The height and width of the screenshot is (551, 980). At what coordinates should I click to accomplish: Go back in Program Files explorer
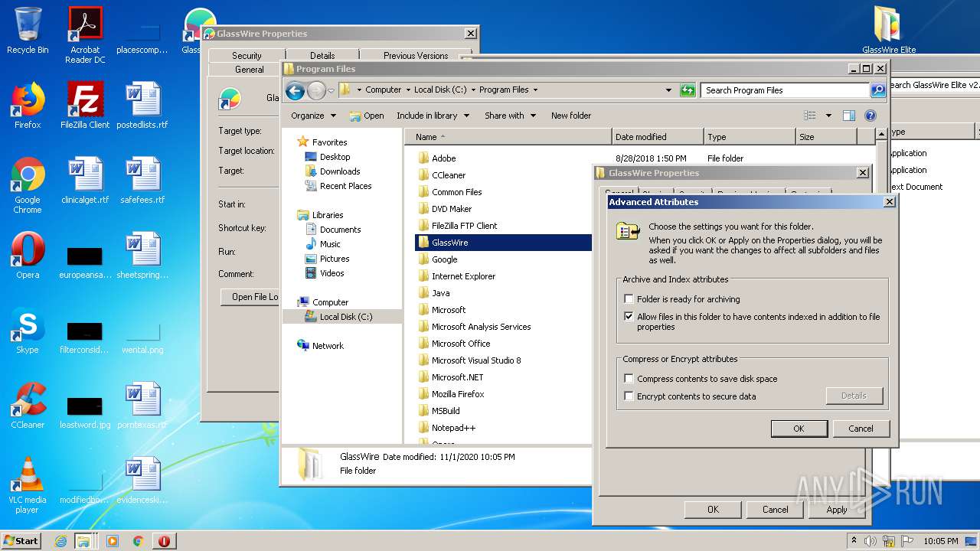(x=295, y=91)
